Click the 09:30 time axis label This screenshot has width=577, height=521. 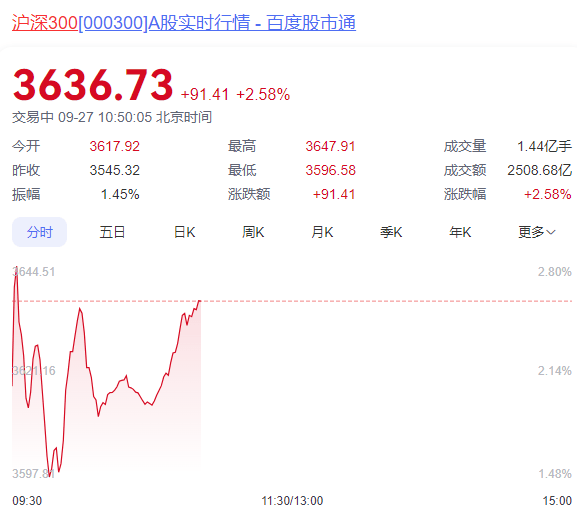27,501
